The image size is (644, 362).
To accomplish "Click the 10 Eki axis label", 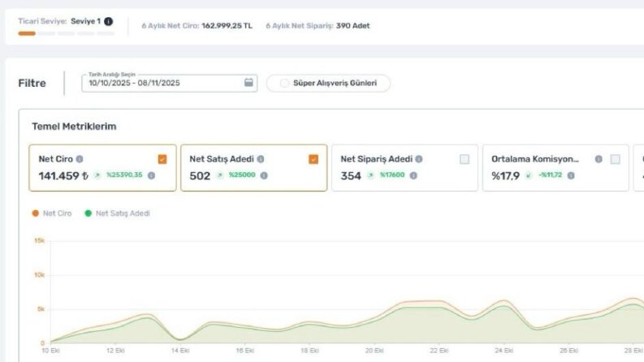I will click(51, 351).
